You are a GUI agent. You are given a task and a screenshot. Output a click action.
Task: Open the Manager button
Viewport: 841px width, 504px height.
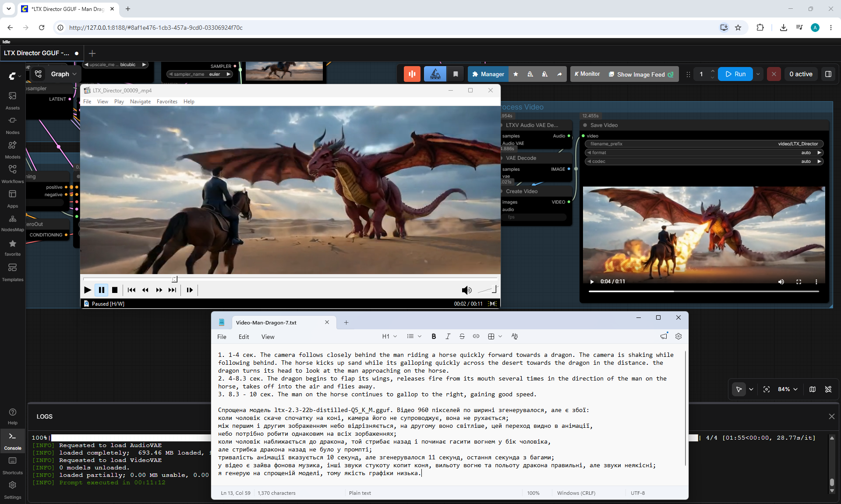click(x=488, y=74)
